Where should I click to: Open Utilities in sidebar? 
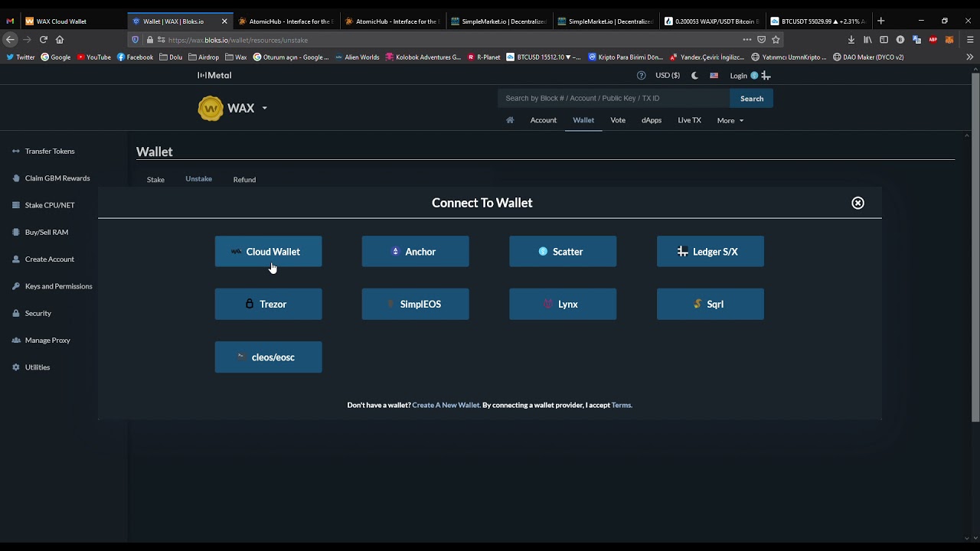[31, 367]
